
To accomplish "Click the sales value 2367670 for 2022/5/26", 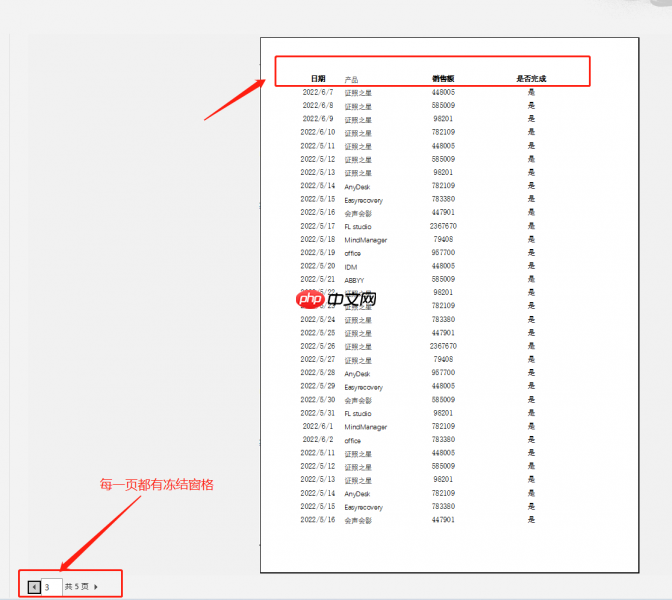I will 443,346.
